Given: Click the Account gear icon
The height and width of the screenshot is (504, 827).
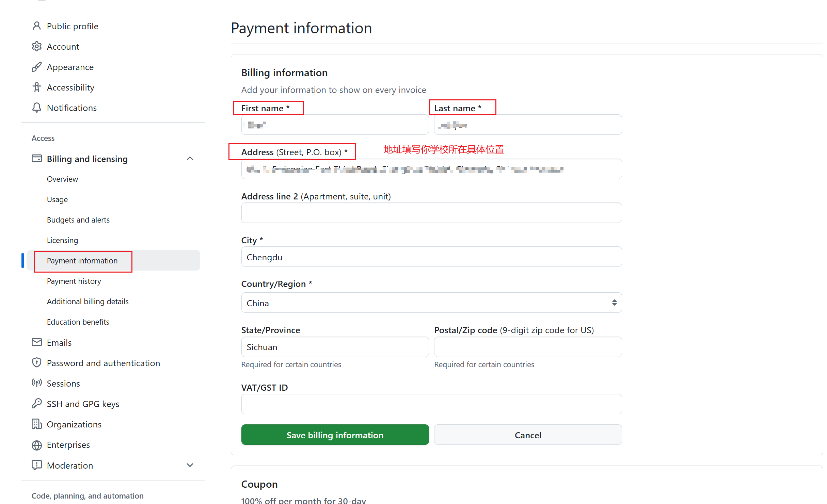Looking at the screenshot, I should click(36, 46).
